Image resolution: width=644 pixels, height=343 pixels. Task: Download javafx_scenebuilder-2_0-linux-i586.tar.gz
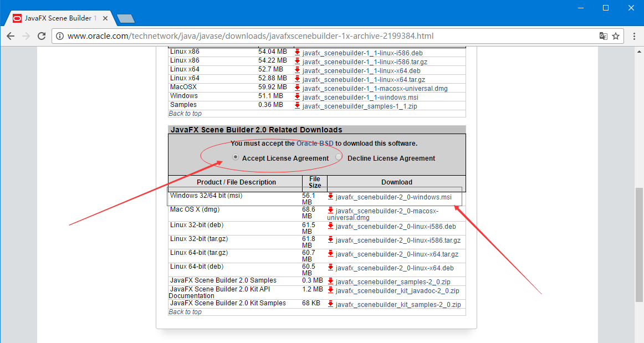(398, 240)
